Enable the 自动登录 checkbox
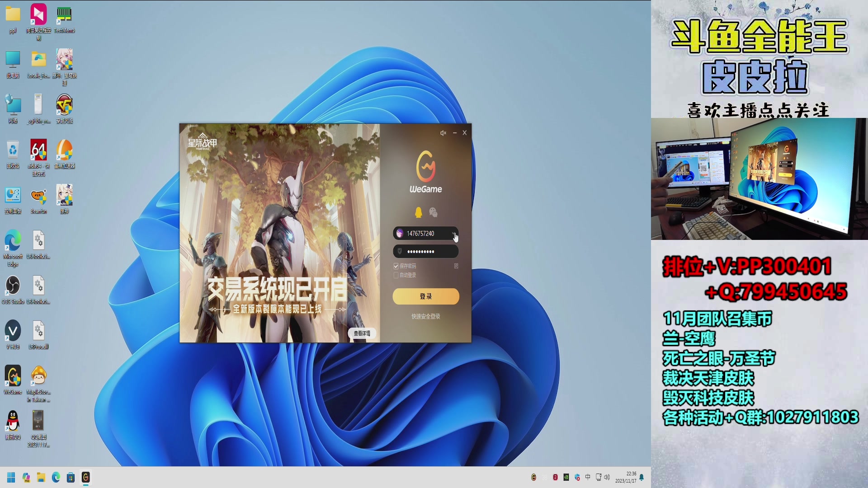This screenshot has width=868, height=488. (x=396, y=275)
